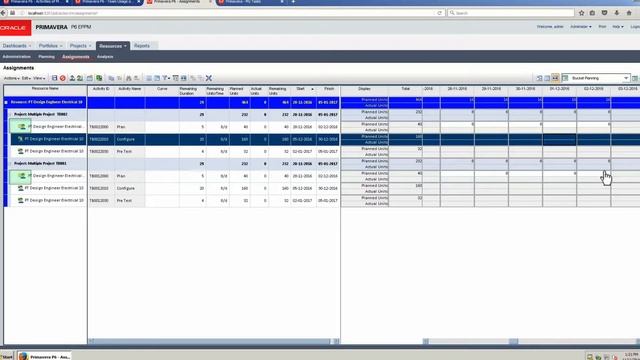Image resolution: width=640 pixels, height=360 pixels.
Task: Click the Firefox bookmark star icon
Action: tap(581, 13)
